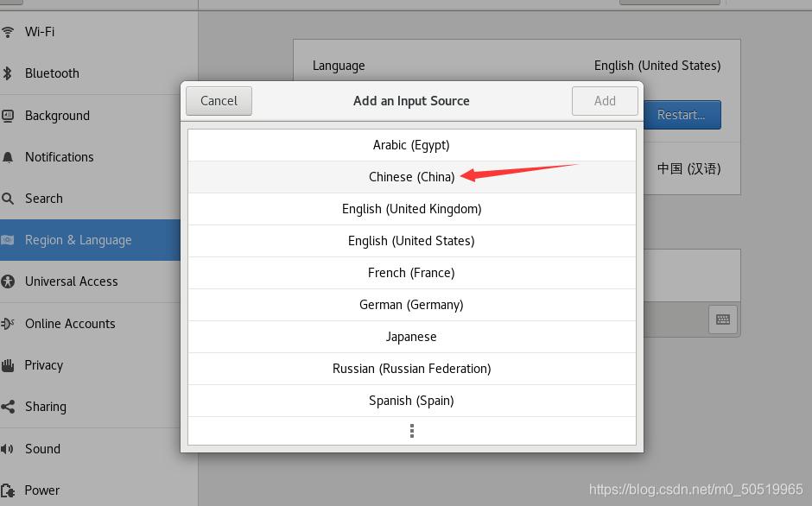Click the Sharing icon in sidebar

7,407
